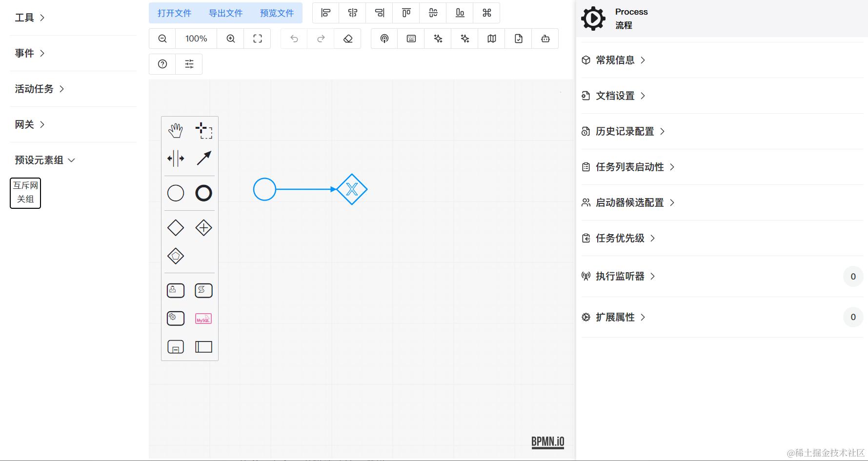Open settings via the sliders icon
868x461 pixels.
click(189, 64)
